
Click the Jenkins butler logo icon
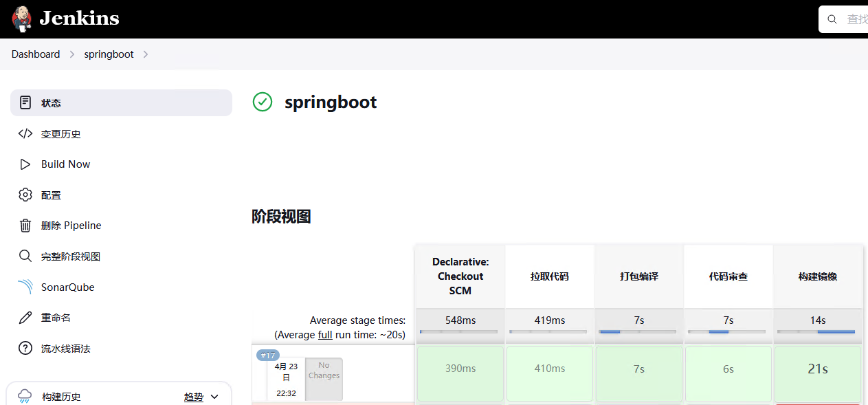[22, 19]
